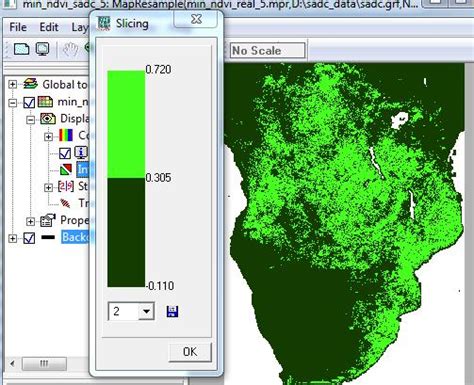
Task: Click the left arrow of tree scrollbar
Action: (12, 363)
